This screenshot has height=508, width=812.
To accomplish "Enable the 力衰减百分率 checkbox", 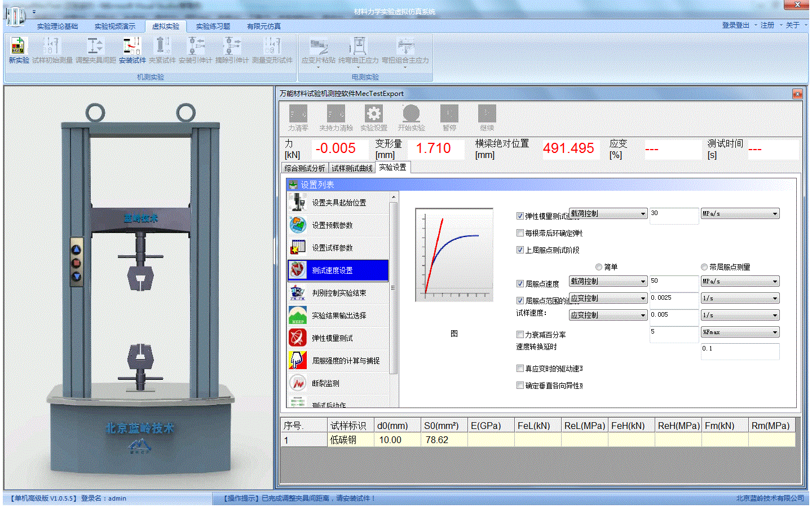I will pos(520,335).
